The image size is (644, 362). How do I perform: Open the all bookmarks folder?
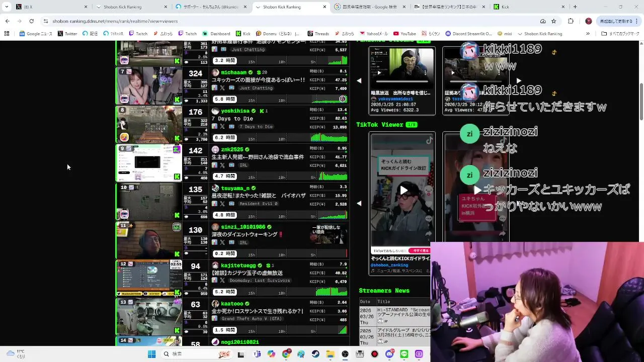click(620, 34)
